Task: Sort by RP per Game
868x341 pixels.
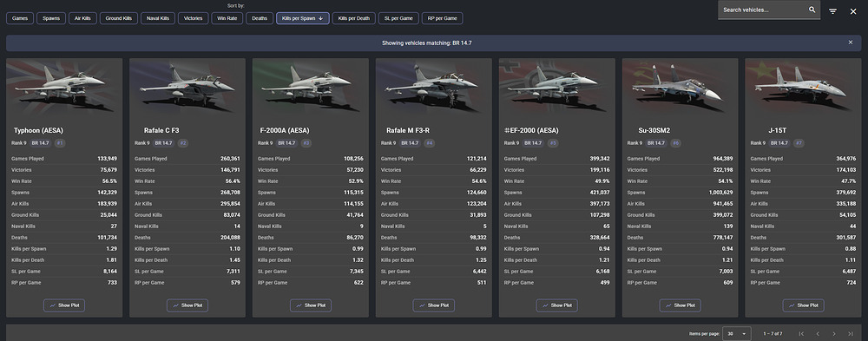Action: (x=443, y=18)
